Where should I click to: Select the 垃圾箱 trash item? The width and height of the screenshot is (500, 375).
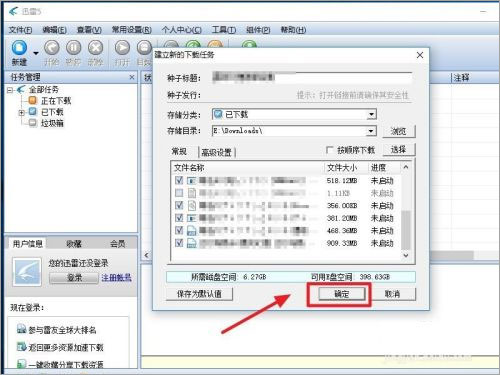pos(52,123)
